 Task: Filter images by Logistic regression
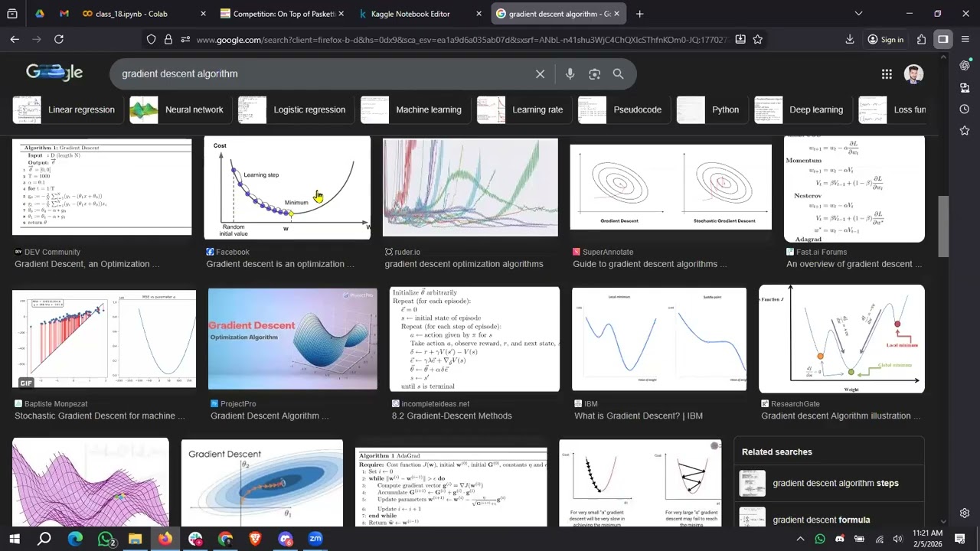[x=292, y=109]
